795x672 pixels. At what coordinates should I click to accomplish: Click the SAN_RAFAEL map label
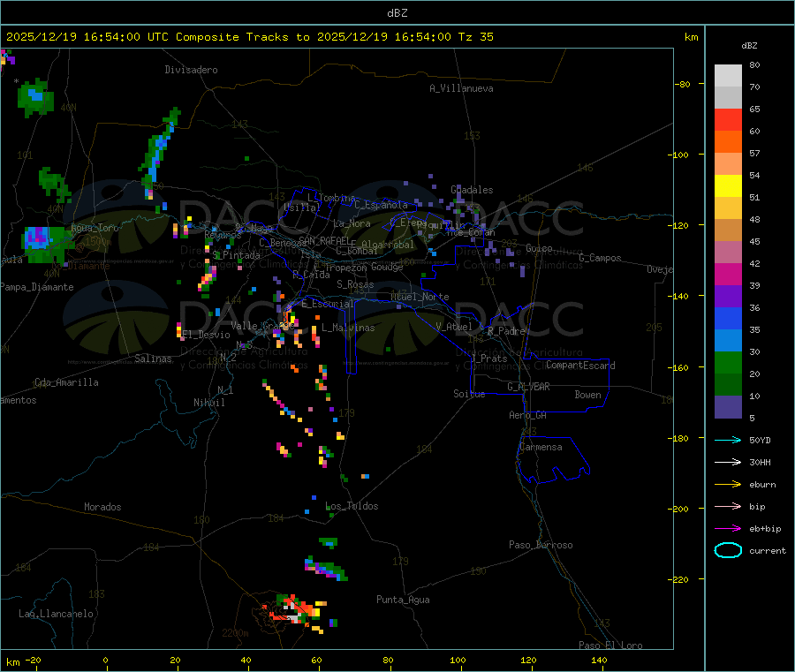323,240
